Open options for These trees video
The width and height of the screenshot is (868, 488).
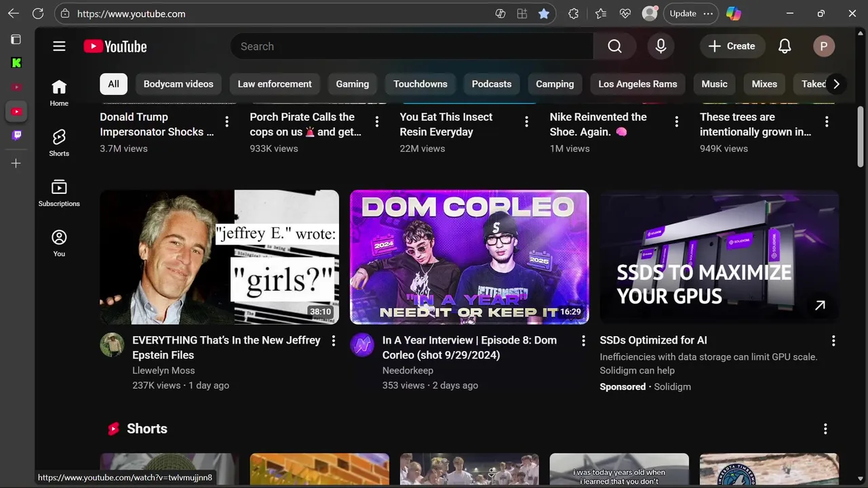pyautogui.click(x=827, y=121)
